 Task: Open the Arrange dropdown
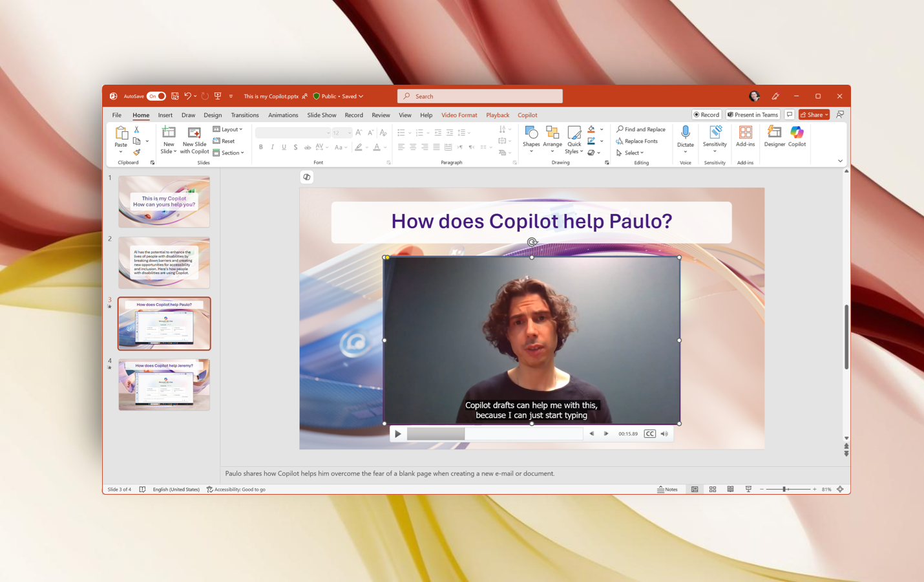click(552, 140)
